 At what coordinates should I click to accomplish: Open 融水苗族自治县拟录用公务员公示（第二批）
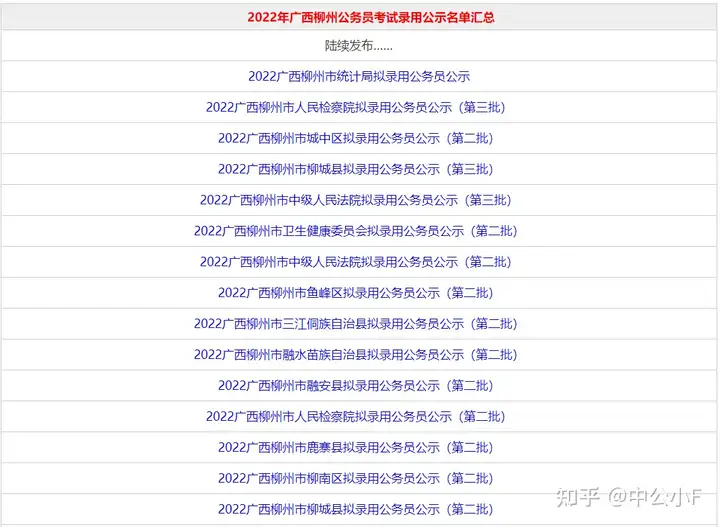tap(355, 354)
